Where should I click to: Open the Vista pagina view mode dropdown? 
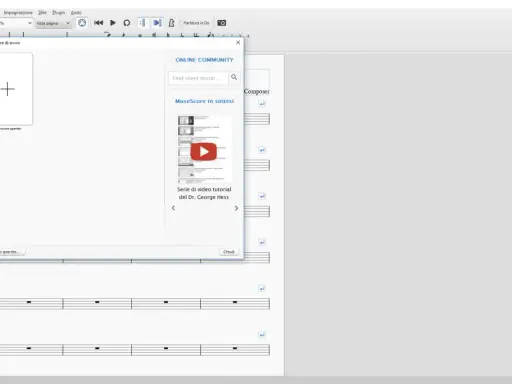53,23
